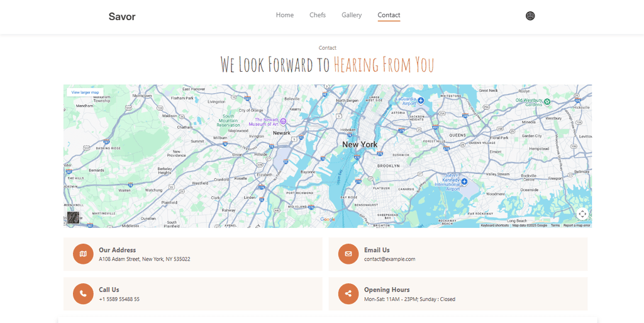The height and width of the screenshot is (323, 644).
Task: Click the We Look Forward heading
Action: click(327, 64)
